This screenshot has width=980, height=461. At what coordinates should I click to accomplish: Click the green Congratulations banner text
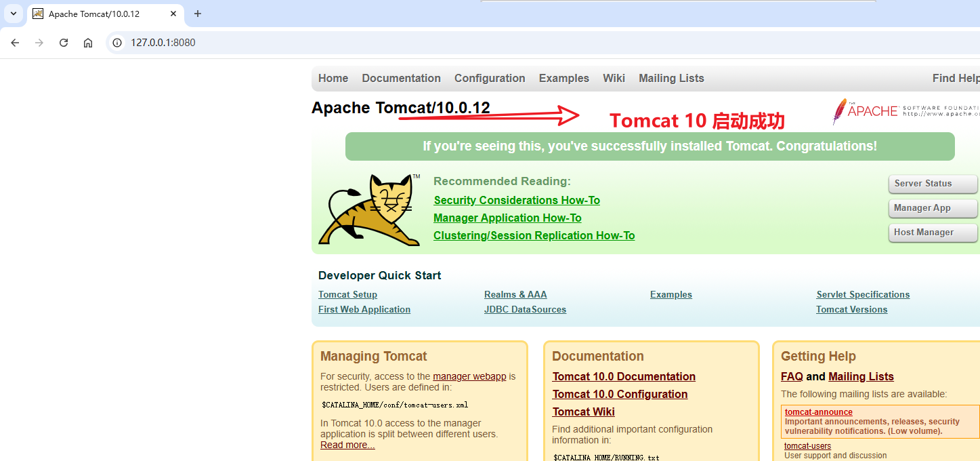click(649, 146)
